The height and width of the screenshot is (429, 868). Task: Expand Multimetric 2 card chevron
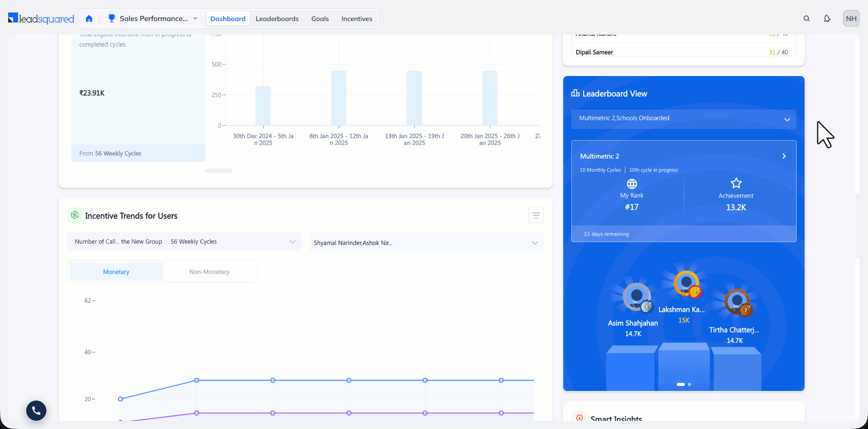coord(784,156)
